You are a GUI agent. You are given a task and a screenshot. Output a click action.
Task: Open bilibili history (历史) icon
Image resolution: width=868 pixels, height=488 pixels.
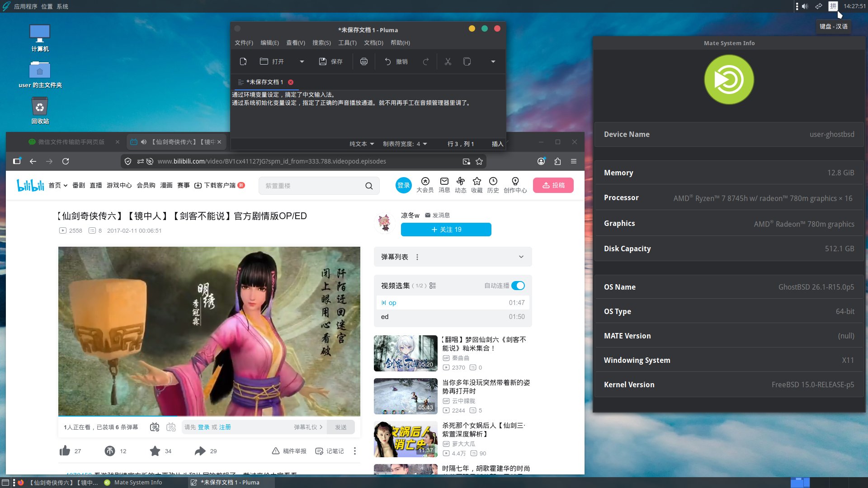click(x=493, y=185)
